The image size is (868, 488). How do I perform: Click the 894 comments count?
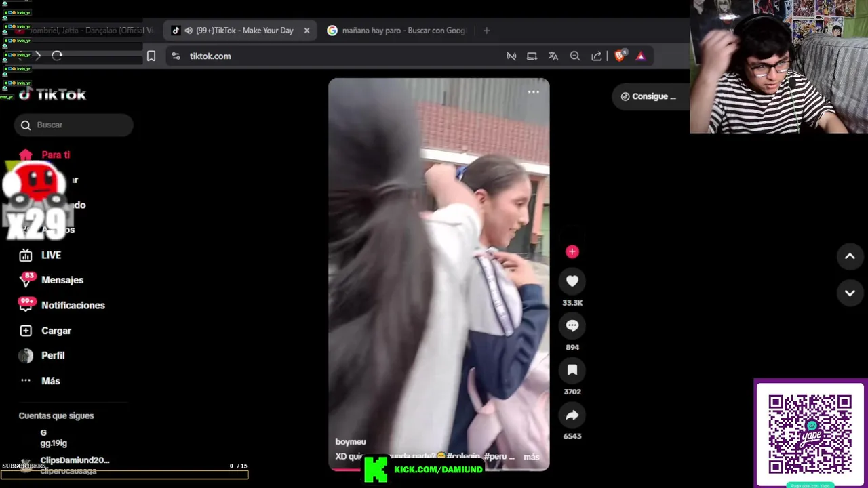pos(572,347)
